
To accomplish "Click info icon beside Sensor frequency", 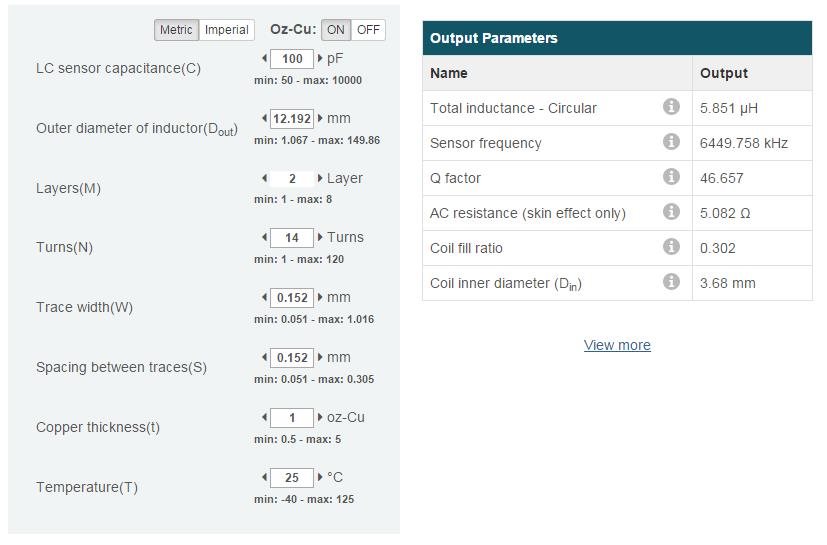I will 671,142.
